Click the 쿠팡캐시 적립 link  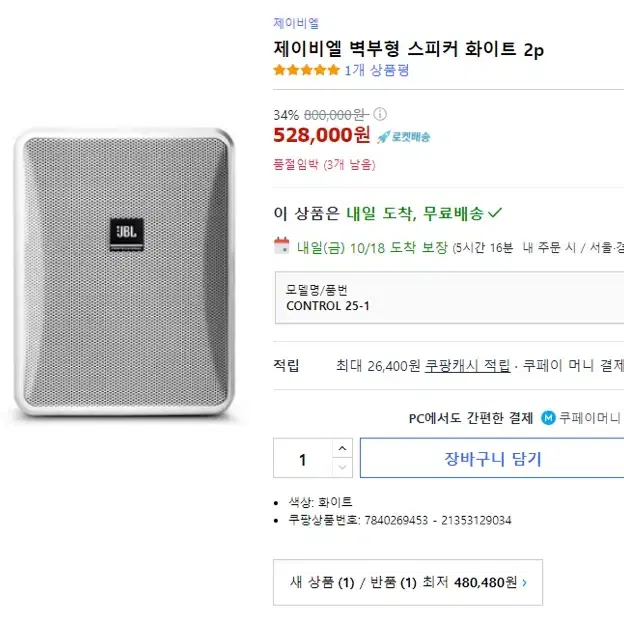[467, 365]
